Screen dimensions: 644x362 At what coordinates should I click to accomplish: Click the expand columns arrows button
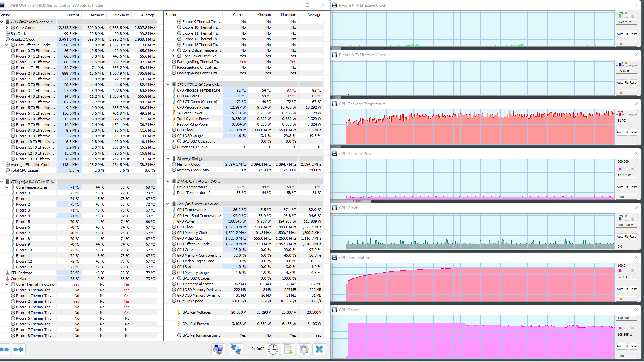pos(5,349)
